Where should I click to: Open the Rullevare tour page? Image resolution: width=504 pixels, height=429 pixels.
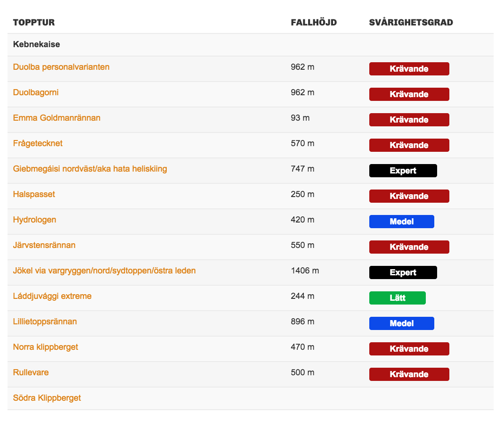tap(31, 372)
